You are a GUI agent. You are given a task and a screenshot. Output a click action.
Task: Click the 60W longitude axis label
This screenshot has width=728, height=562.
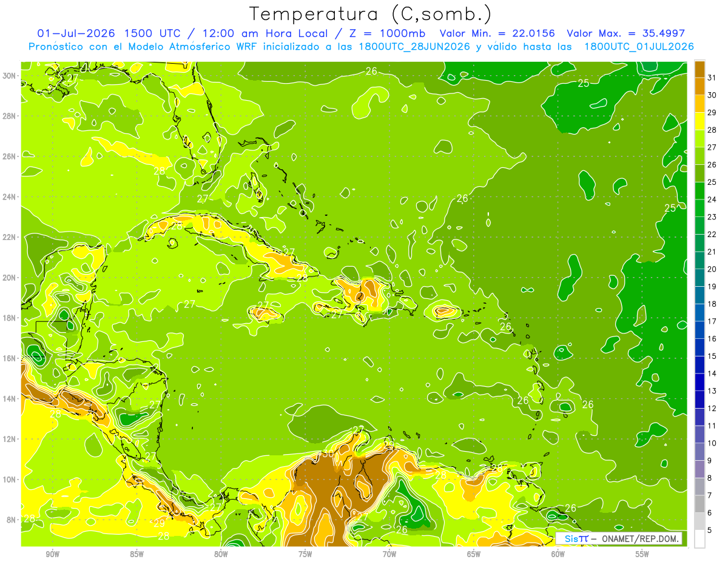coord(558,554)
